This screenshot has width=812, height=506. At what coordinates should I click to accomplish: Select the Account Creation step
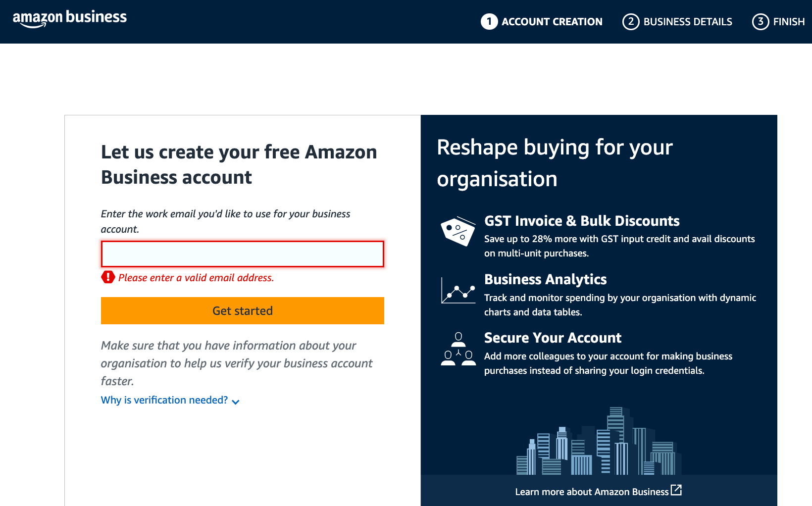(542, 22)
